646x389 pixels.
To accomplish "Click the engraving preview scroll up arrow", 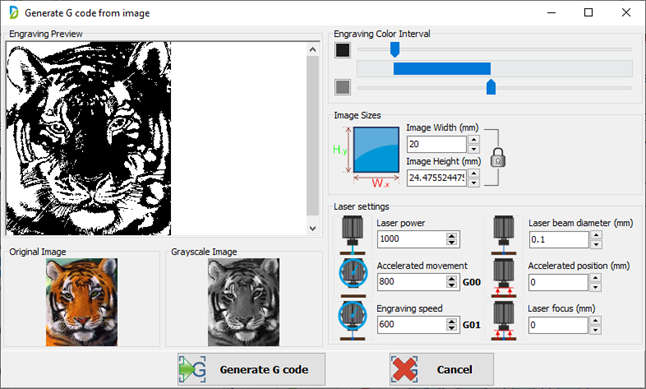I will [x=313, y=50].
